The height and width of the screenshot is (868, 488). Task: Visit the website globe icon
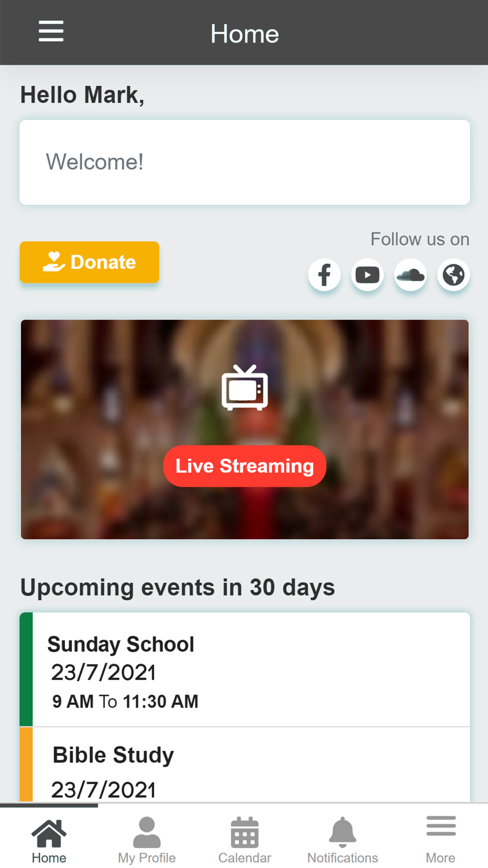453,274
